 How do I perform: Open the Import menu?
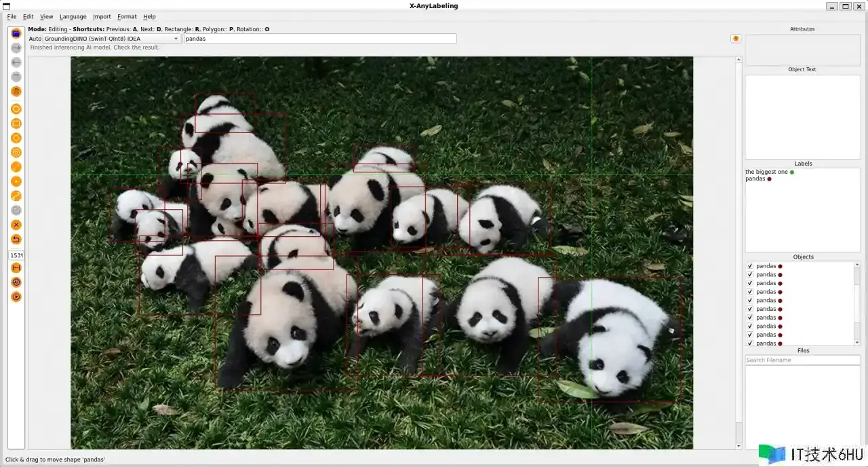[x=102, y=16]
